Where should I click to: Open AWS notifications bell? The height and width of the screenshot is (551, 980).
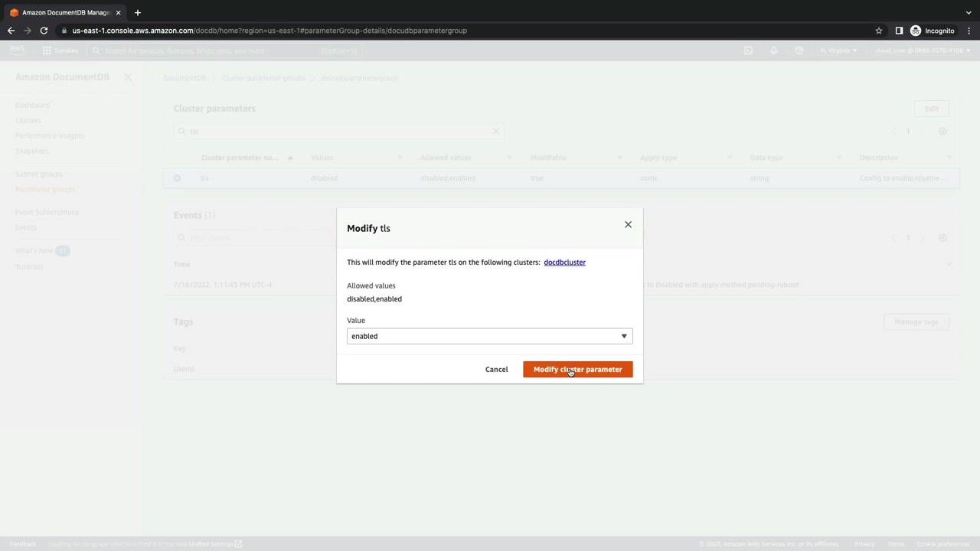tap(773, 51)
